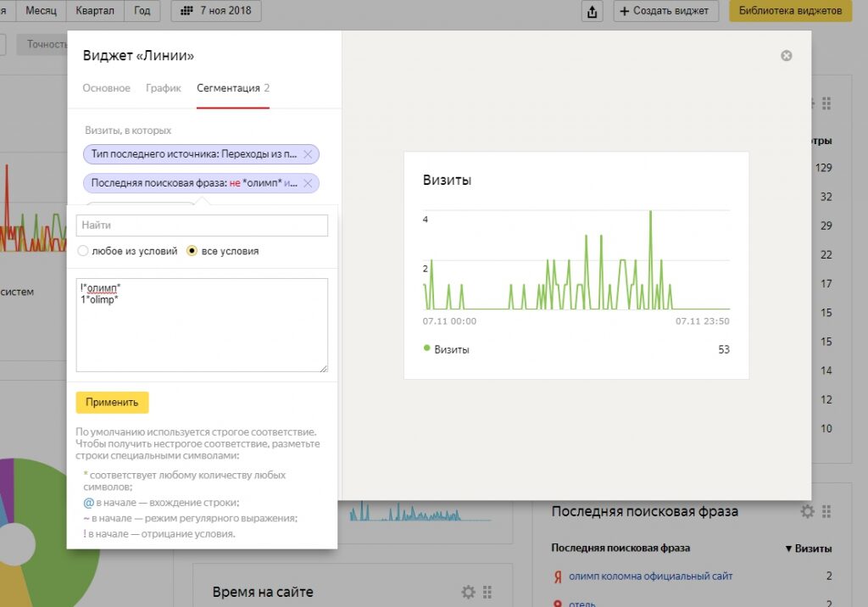Screen dimensions: 868x607
Task: Select the 'любое из условий' radio button
Action: (x=83, y=251)
